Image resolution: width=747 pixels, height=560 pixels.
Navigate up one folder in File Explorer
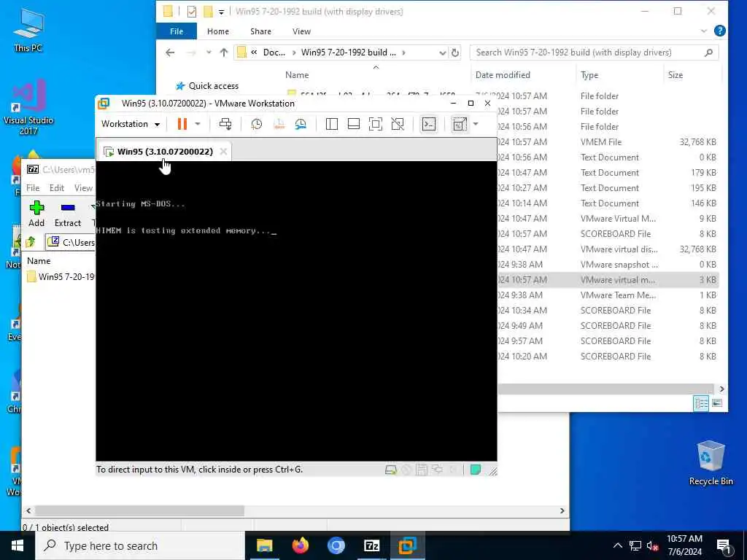click(x=223, y=52)
